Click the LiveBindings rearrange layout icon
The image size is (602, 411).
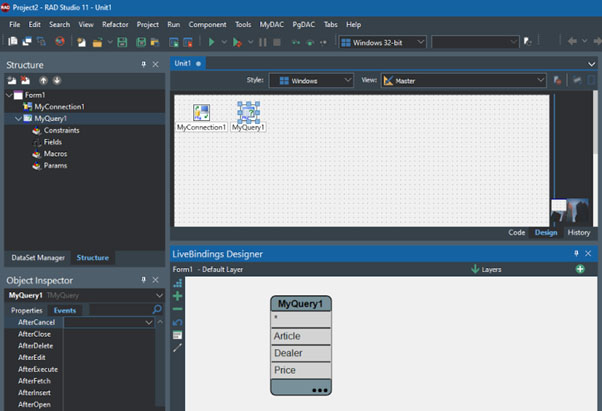pos(177,283)
